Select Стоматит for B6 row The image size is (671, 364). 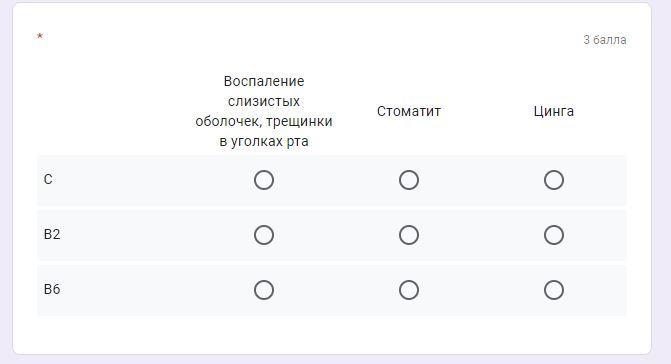click(x=409, y=290)
